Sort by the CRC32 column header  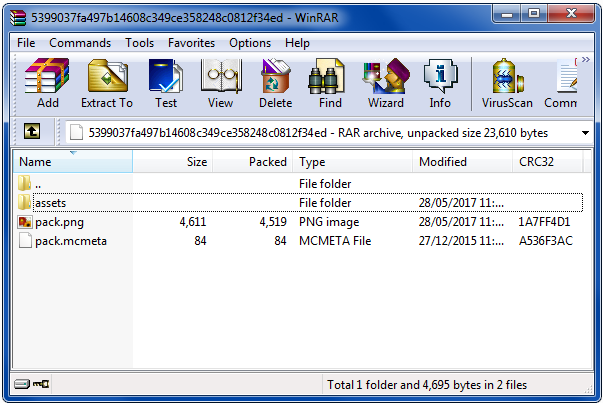548,162
